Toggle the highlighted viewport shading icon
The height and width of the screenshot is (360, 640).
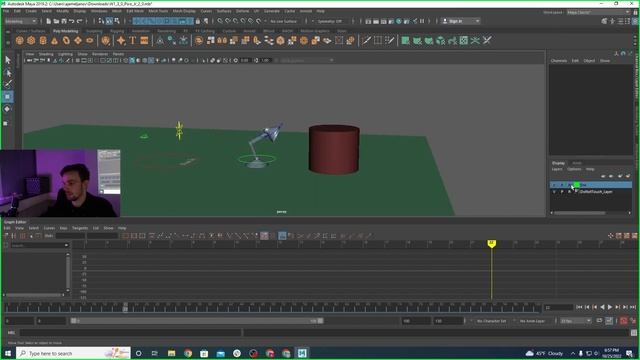(x=132, y=60)
